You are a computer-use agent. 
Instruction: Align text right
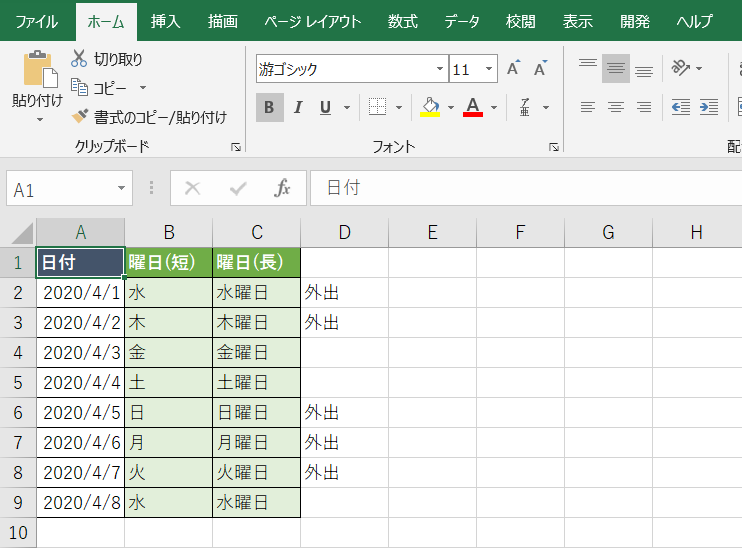[x=644, y=107]
